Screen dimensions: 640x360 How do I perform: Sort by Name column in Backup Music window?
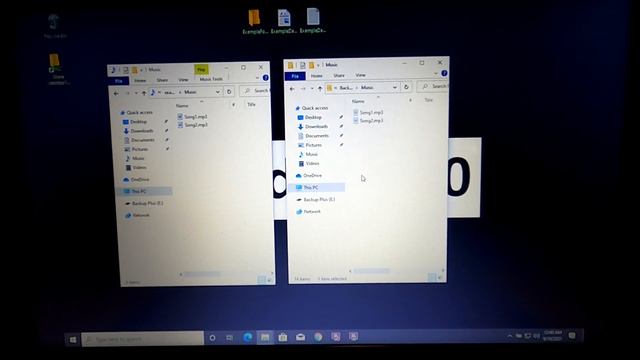(358, 101)
